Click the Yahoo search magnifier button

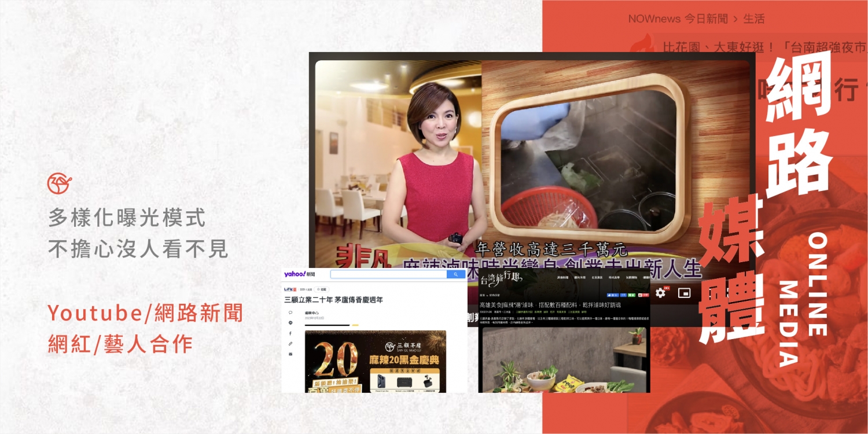click(x=455, y=274)
